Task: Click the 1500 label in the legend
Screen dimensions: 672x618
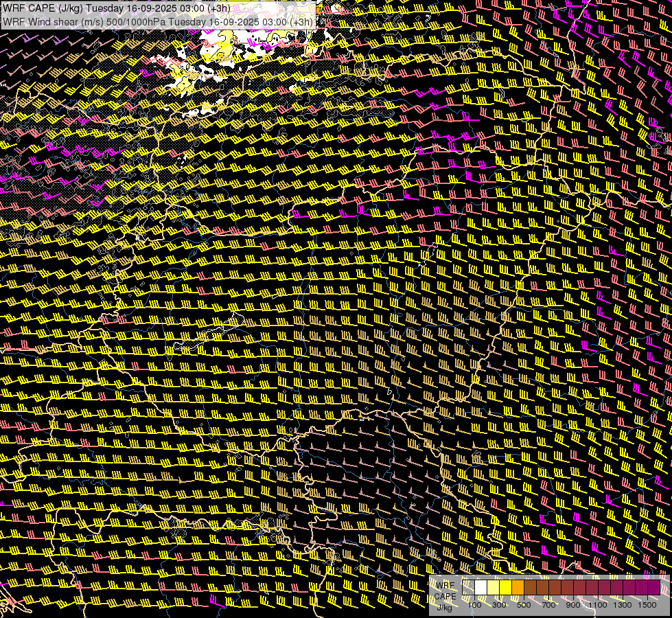Action: click(647, 605)
